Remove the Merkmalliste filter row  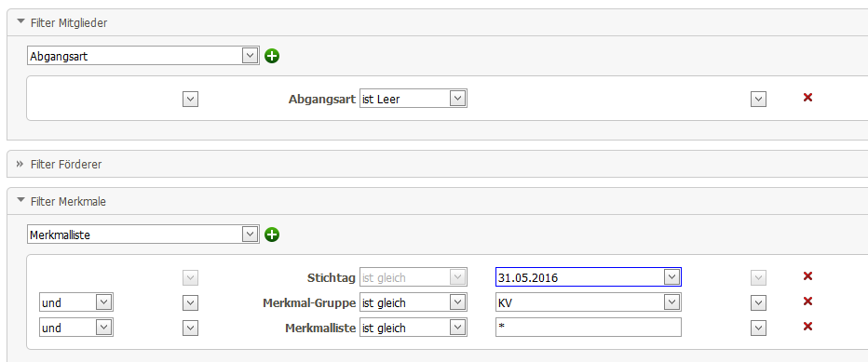tap(807, 326)
